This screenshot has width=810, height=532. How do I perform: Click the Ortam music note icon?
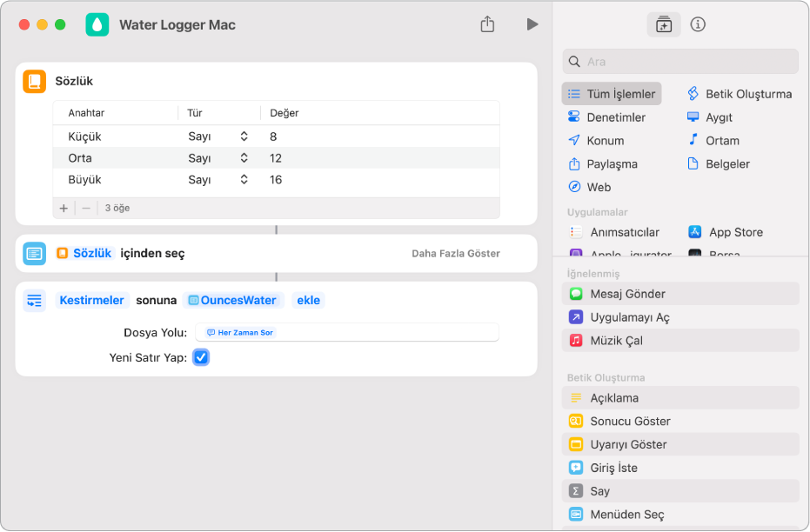click(x=693, y=139)
